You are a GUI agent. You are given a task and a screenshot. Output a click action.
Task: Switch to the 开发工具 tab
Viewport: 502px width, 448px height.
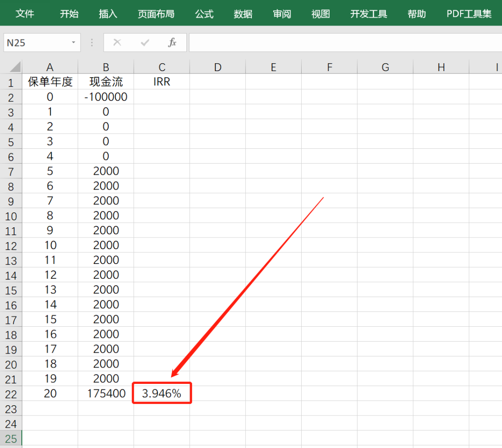369,13
